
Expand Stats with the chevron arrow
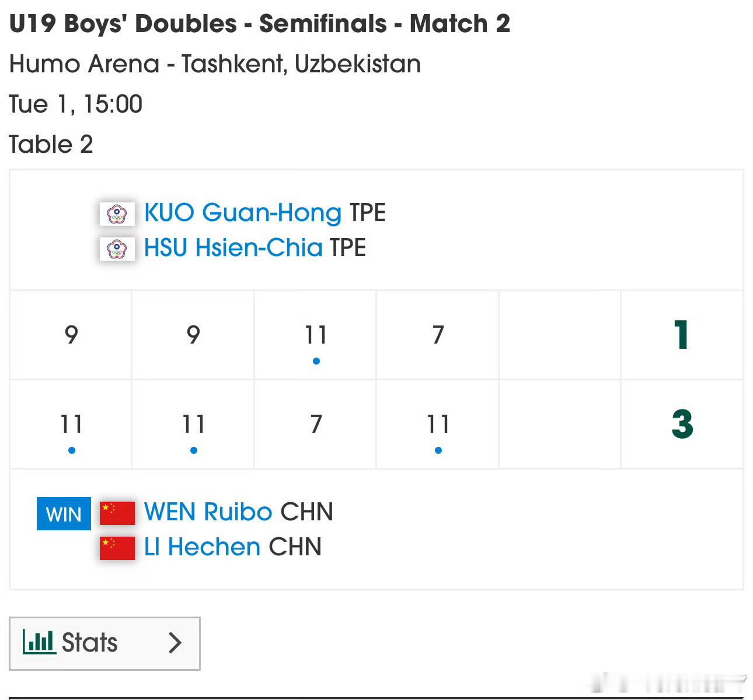click(x=175, y=643)
